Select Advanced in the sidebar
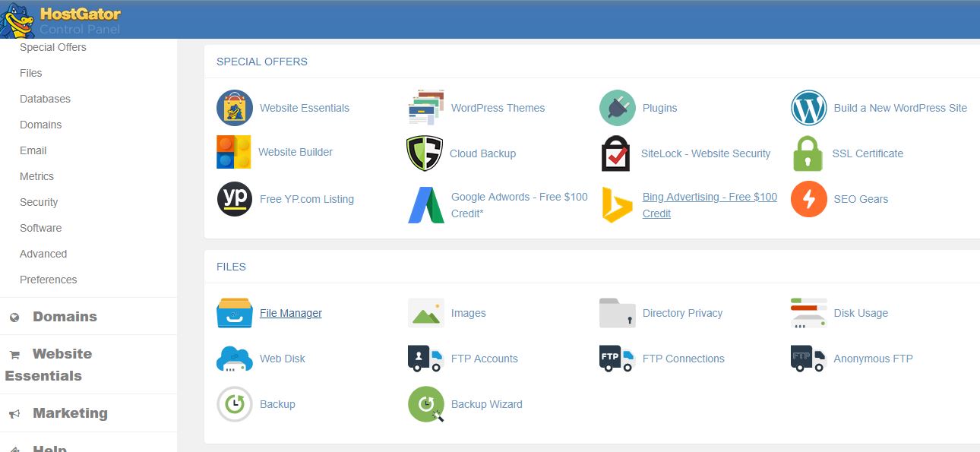The width and height of the screenshot is (980, 452). (43, 254)
